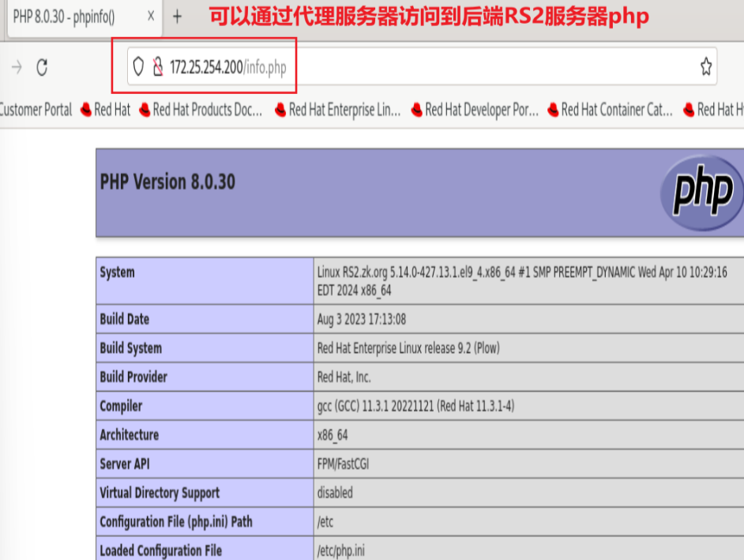Go forward with the arrow button
744x560 pixels.
17,67
